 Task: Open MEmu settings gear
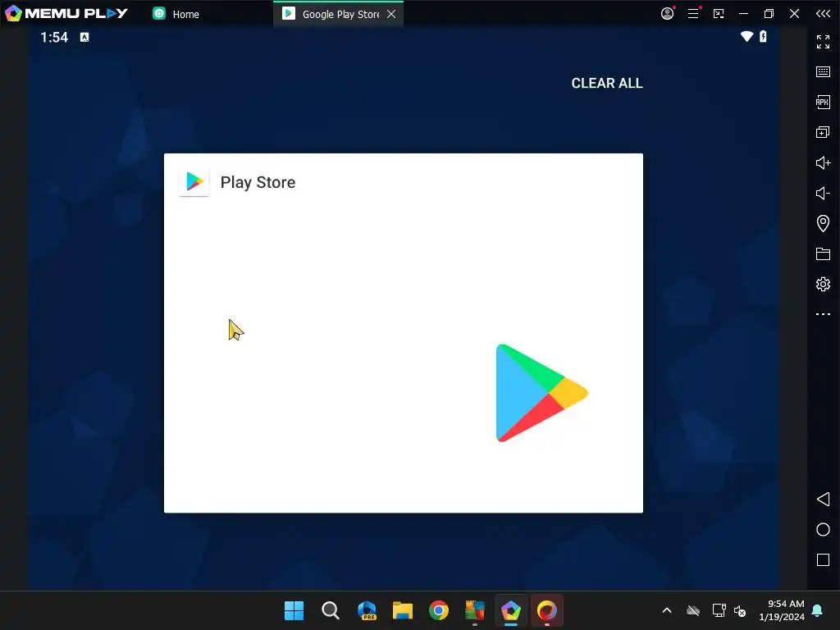coord(823,284)
